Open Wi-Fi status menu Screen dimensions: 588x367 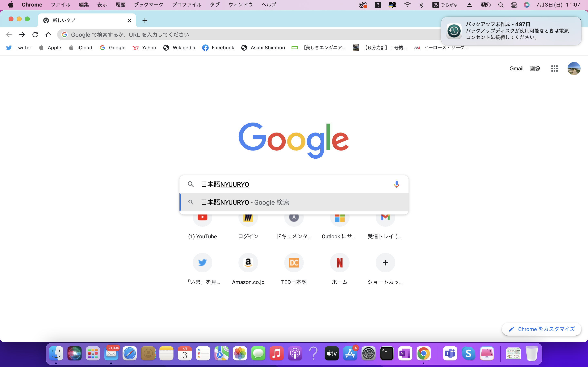[407, 5]
